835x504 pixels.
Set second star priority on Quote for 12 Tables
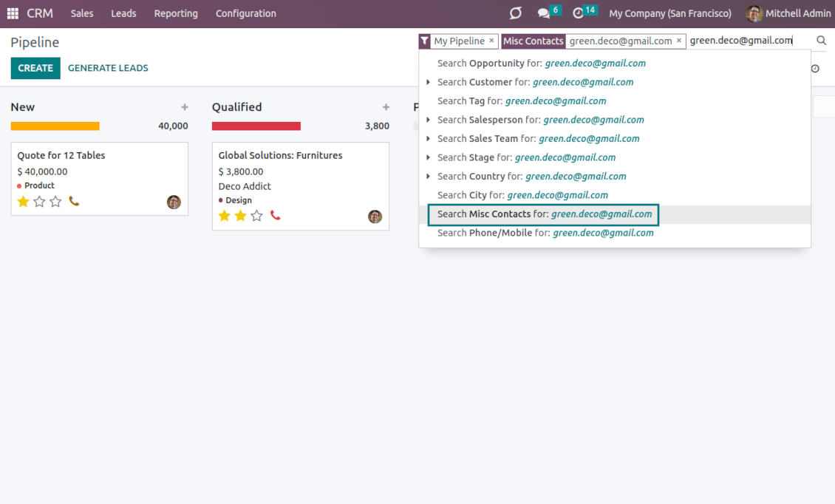39,201
